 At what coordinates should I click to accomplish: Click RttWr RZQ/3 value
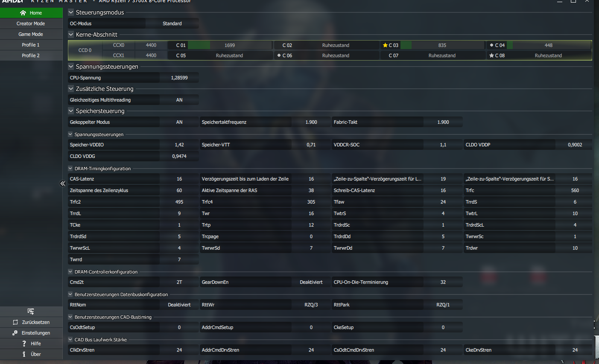click(311, 305)
